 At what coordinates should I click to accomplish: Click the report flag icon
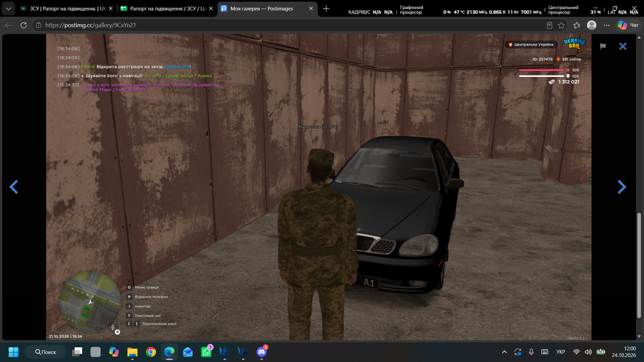point(603,46)
